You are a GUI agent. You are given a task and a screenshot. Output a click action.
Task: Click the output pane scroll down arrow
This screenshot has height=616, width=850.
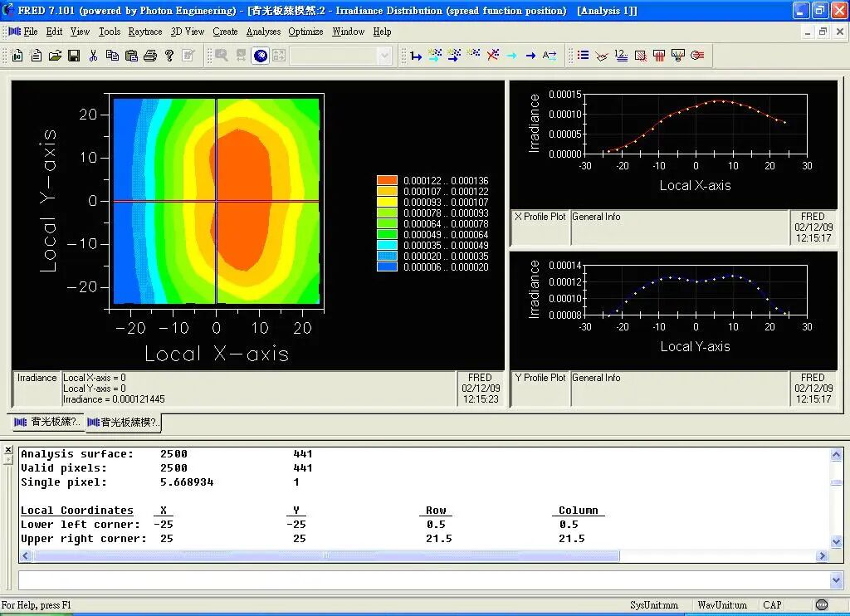coord(835,540)
